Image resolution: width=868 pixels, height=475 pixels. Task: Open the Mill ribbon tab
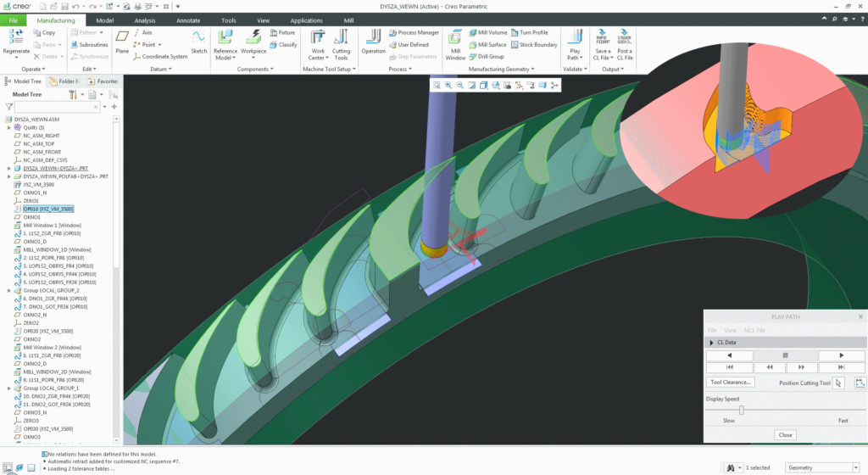(348, 20)
